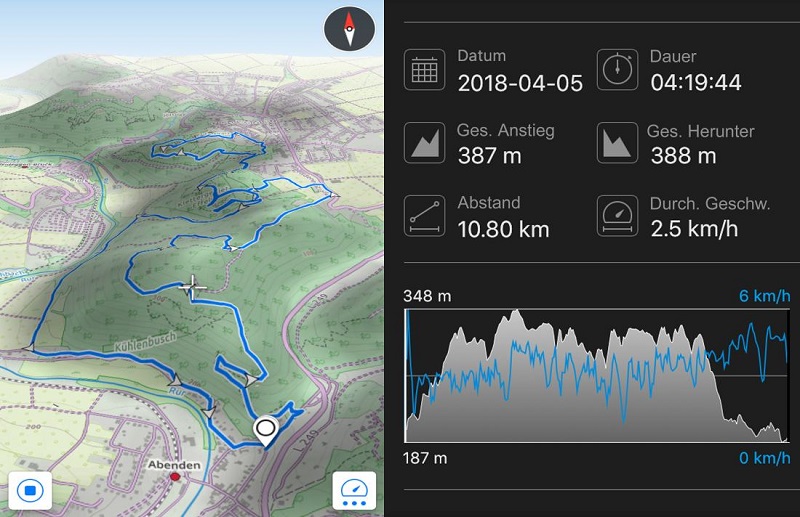Open the speedometer stats button on the map
Image resolution: width=800 pixels, height=517 pixels.
coord(355,490)
